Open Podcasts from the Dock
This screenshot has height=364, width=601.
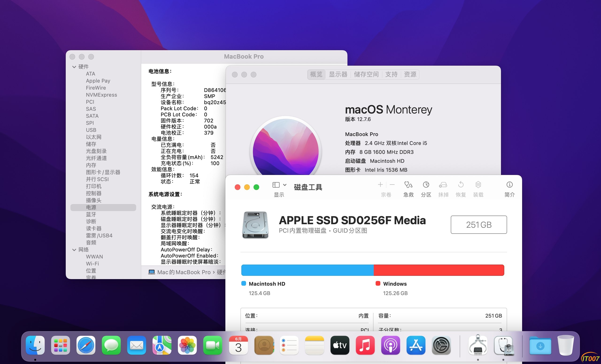point(390,345)
